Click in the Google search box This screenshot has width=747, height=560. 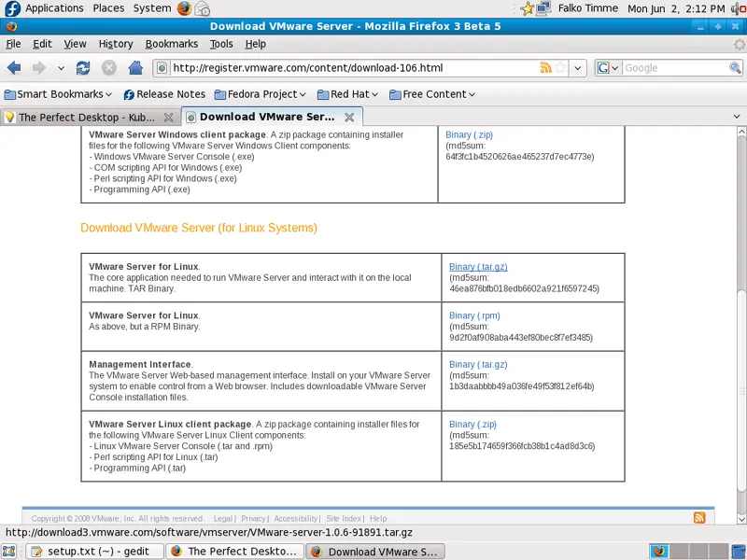coord(675,68)
